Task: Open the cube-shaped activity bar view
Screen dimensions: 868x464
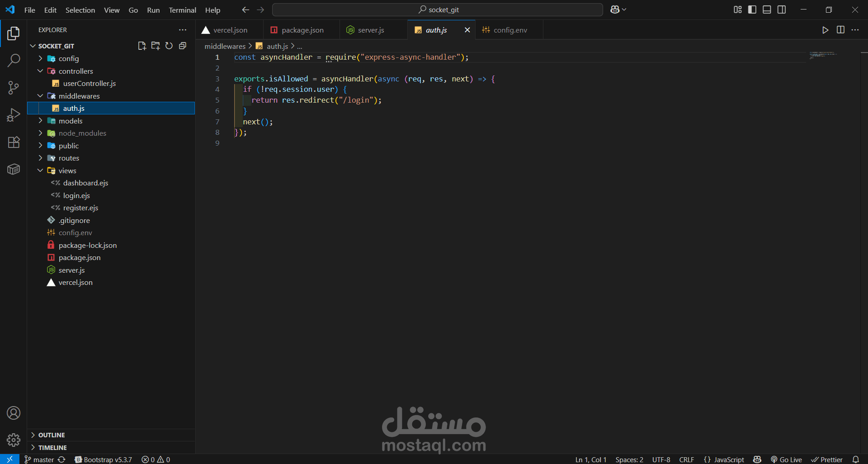Action: click(14, 169)
